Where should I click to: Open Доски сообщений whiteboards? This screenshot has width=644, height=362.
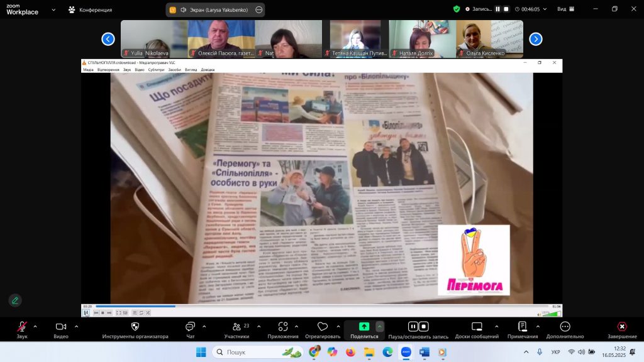point(477,330)
